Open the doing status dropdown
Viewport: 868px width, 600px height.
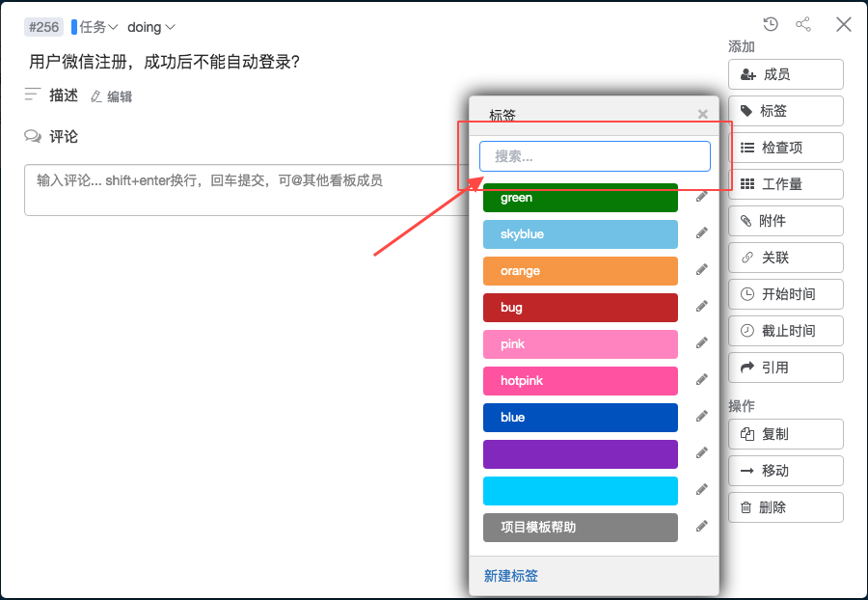tap(151, 27)
